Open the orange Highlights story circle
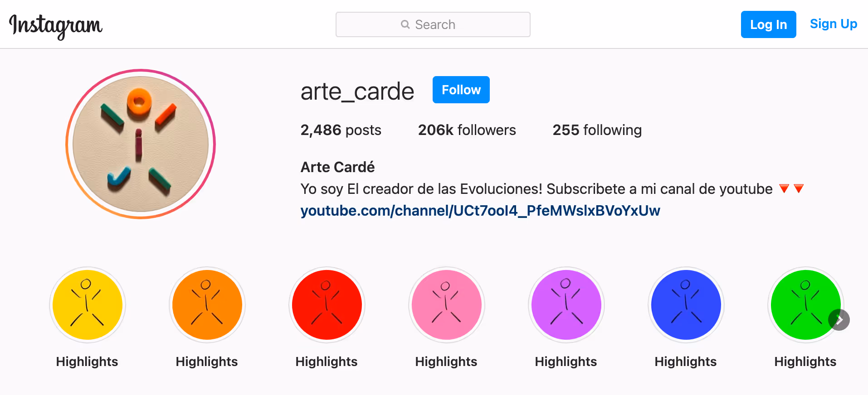 point(207,305)
